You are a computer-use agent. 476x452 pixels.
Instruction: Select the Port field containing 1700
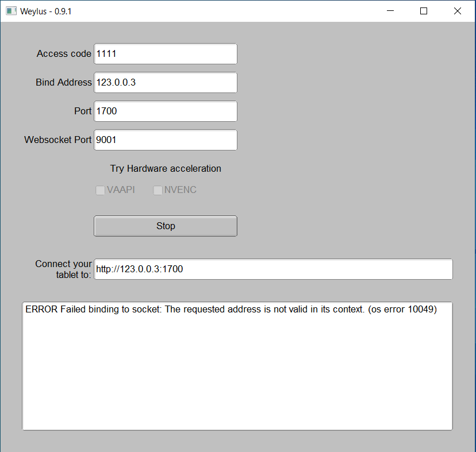coord(165,111)
